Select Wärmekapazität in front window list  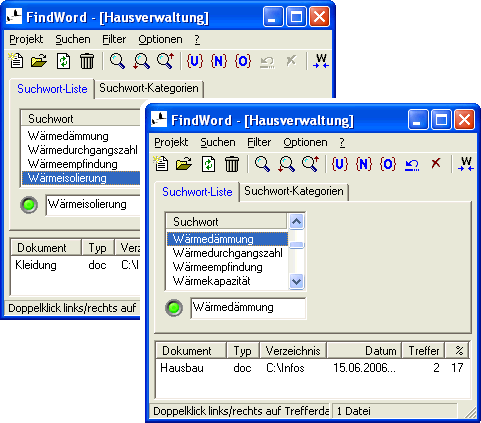point(227,281)
